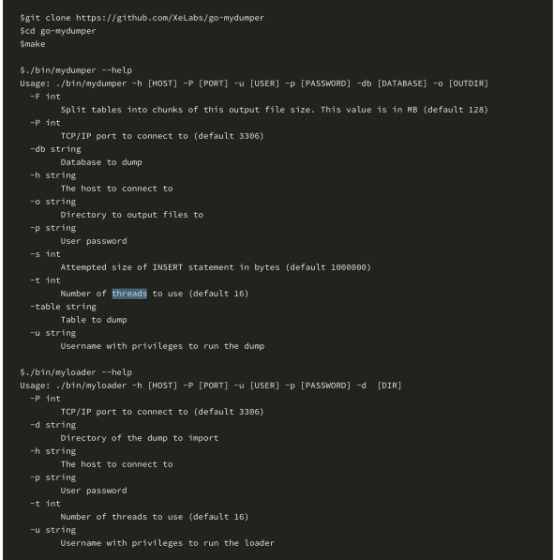Image resolution: width=554 pixels, height=560 pixels.
Task: Click the $cd go-mydumper command line
Action: (58, 31)
